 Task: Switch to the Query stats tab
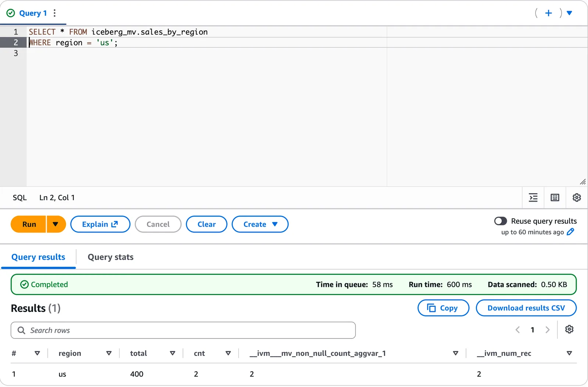click(110, 257)
